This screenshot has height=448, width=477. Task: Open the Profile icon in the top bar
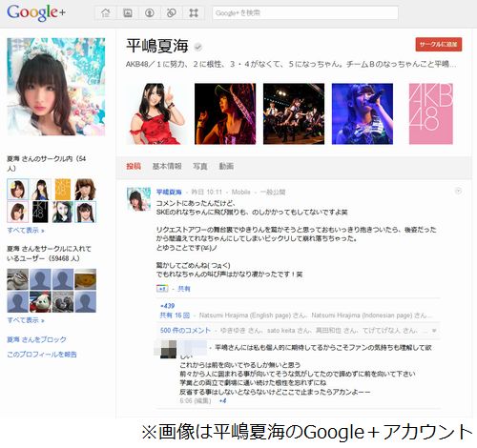[150, 12]
